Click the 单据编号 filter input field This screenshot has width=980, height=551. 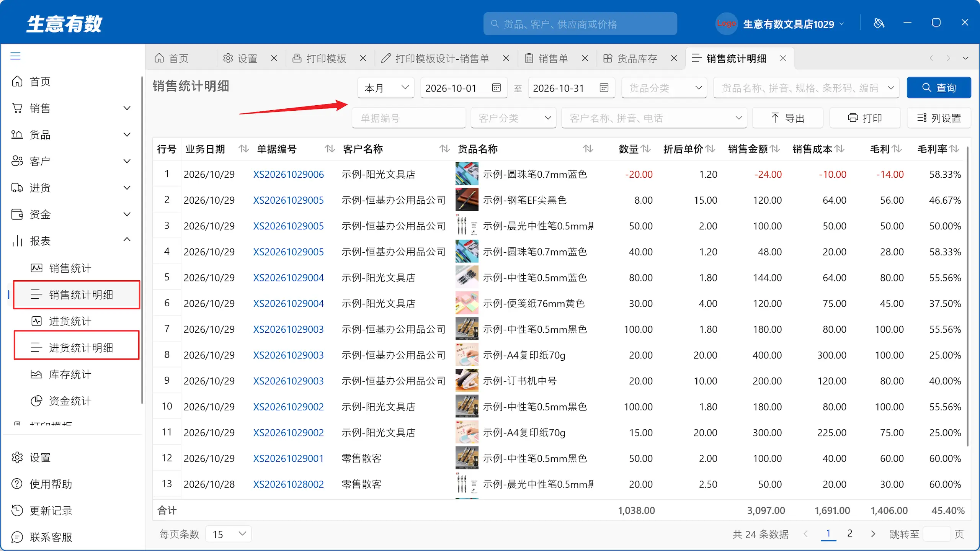409,118
